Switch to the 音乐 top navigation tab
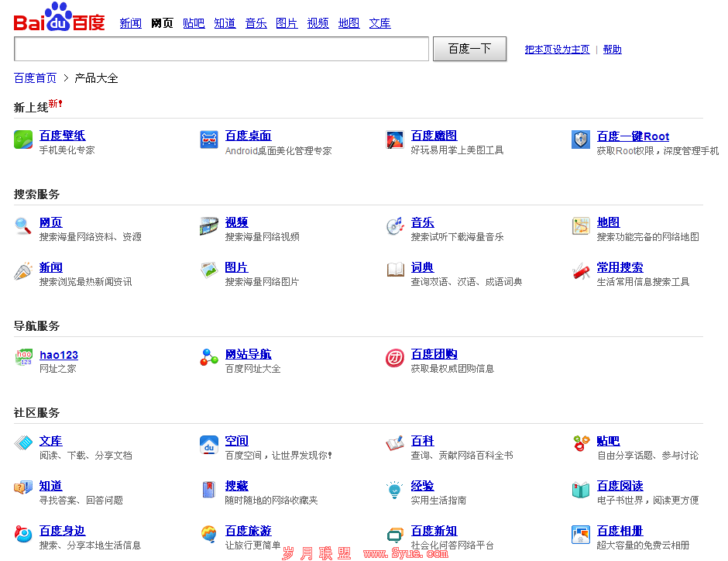 coord(256,23)
